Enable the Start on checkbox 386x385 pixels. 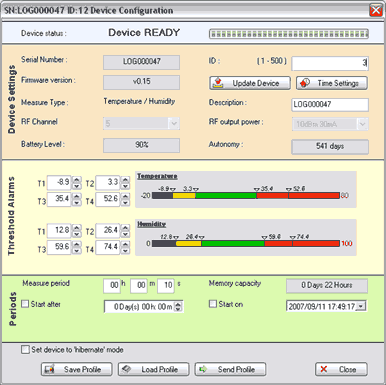[x=213, y=304]
